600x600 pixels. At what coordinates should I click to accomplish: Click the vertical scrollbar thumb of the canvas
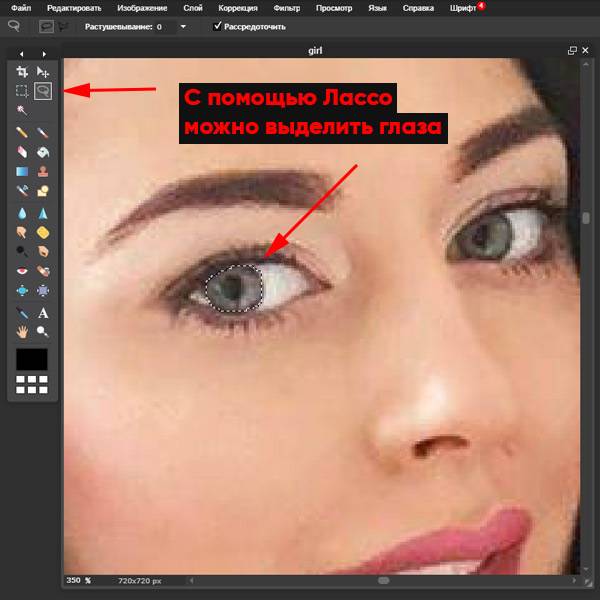coord(586,218)
